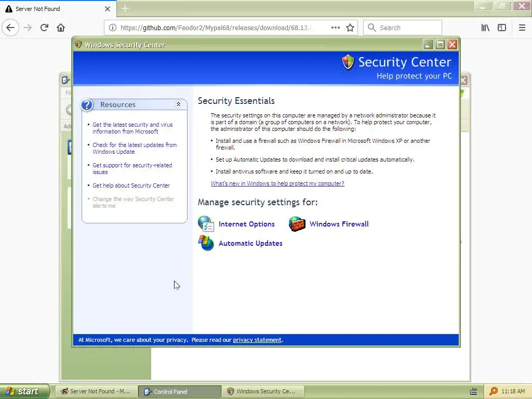
Task: Click Change the way Security Center alerts me
Action: click(x=134, y=202)
